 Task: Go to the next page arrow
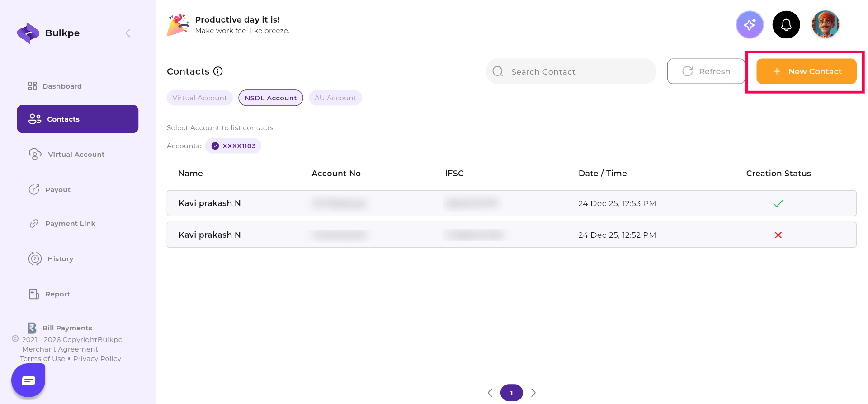coord(533,393)
